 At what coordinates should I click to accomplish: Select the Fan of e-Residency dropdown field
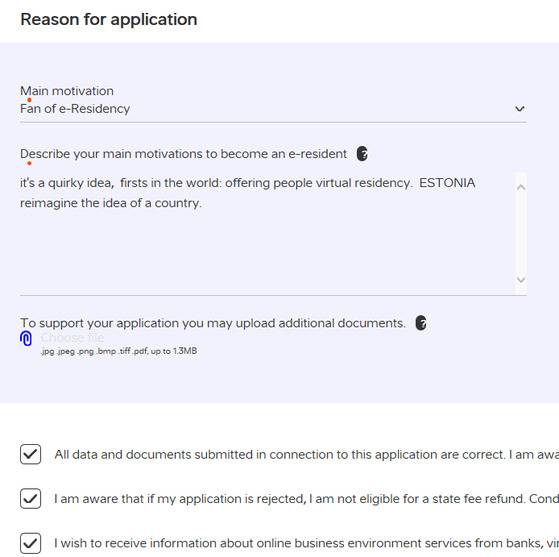click(273, 109)
